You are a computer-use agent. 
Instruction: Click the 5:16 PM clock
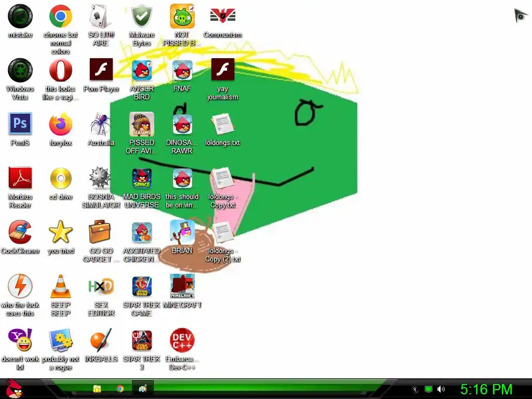pos(486,389)
